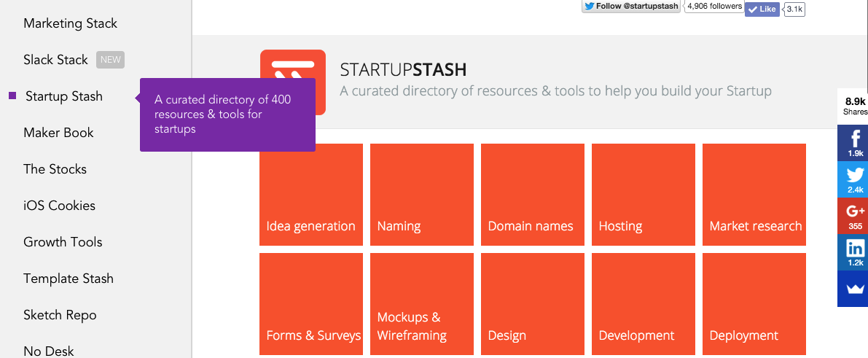Open the Design category tile
Image resolution: width=868 pixels, height=358 pixels.
click(x=533, y=304)
